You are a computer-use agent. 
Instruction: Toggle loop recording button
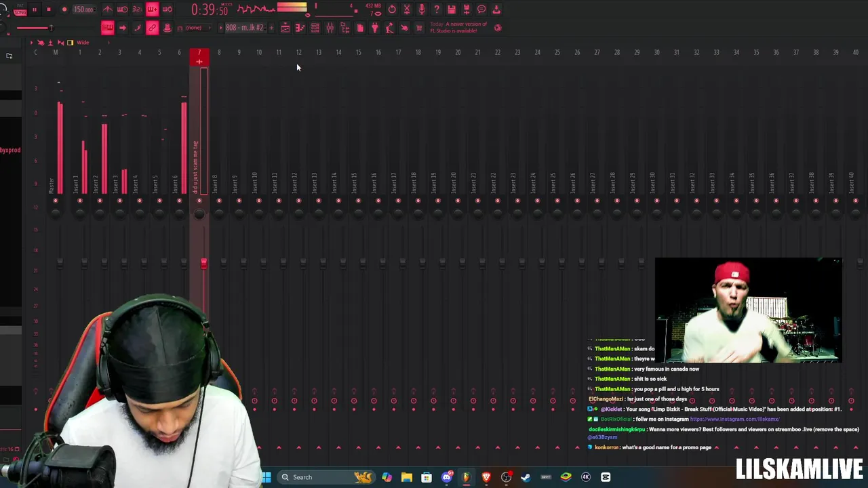pyautogui.click(x=167, y=9)
